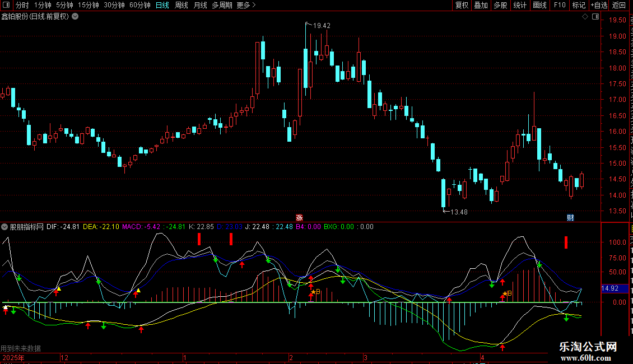Click the B4: 0.00 value
633x364 pixels.
[x=309, y=227]
